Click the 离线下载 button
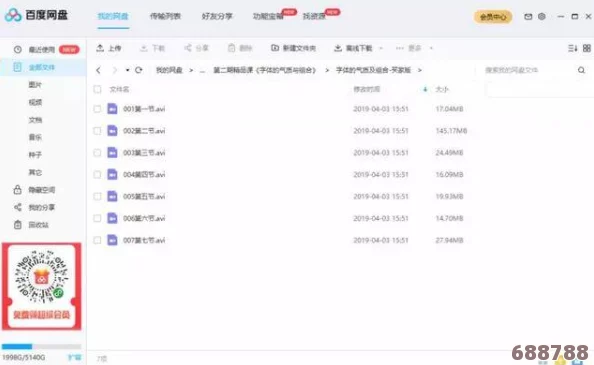The width and height of the screenshot is (594, 365). pyautogui.click(x=353, y=48)
